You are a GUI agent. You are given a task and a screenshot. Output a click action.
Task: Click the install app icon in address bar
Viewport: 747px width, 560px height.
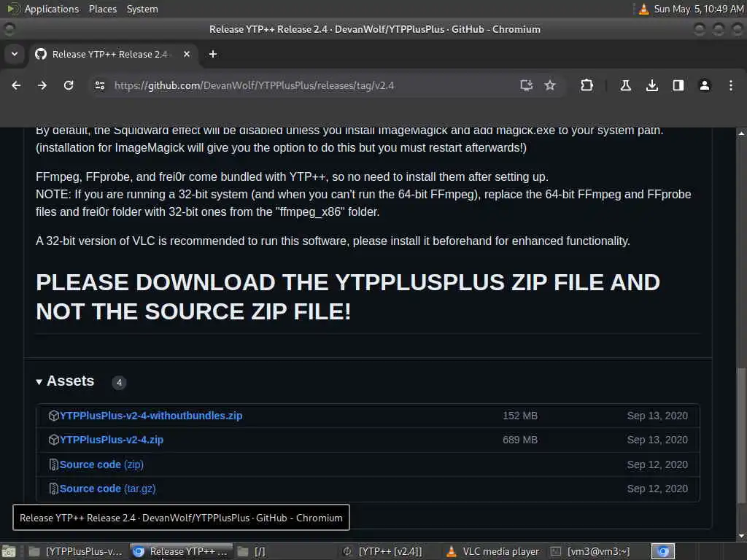tap(526, 85)
